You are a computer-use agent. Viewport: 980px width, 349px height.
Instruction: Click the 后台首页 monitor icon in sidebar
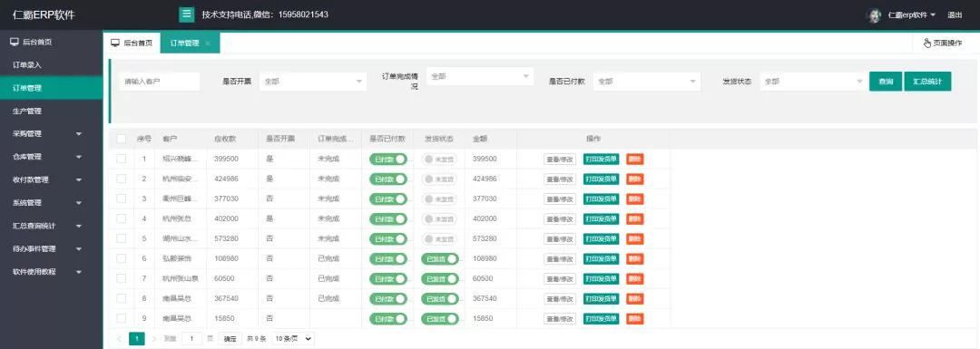[x=14, y=42]
